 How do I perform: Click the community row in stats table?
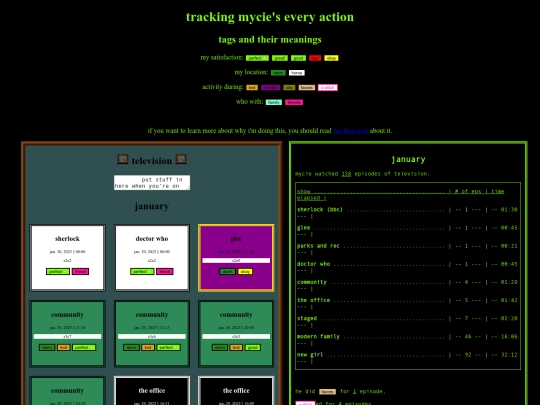click(x=407, y=285)
